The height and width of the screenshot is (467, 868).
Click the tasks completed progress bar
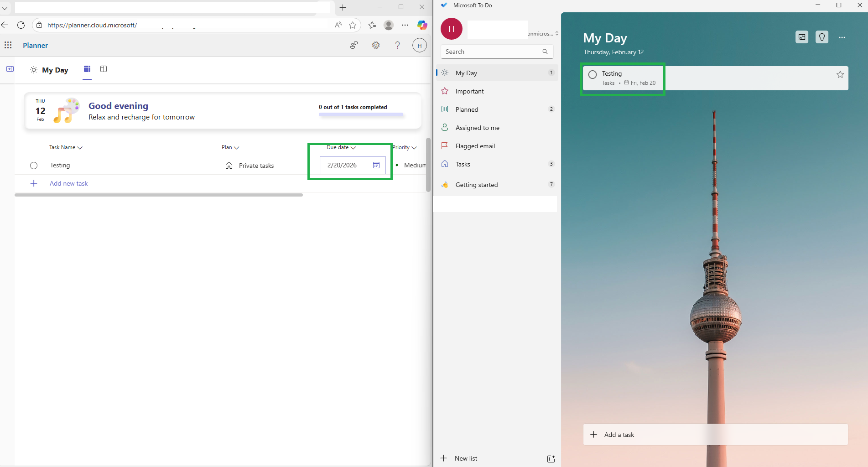click(361, 114)
